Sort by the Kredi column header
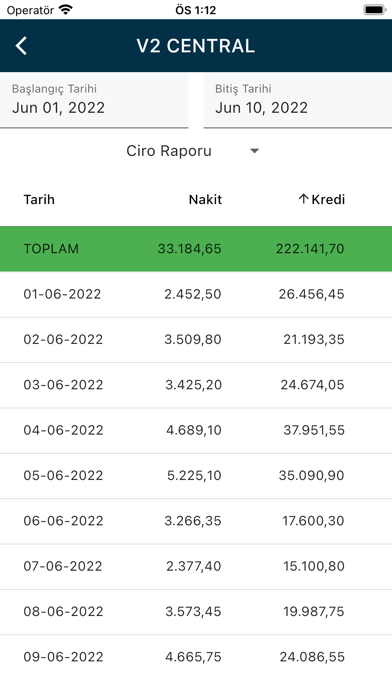This screenshot has width=392, height=696. click(x=328, y=199)
